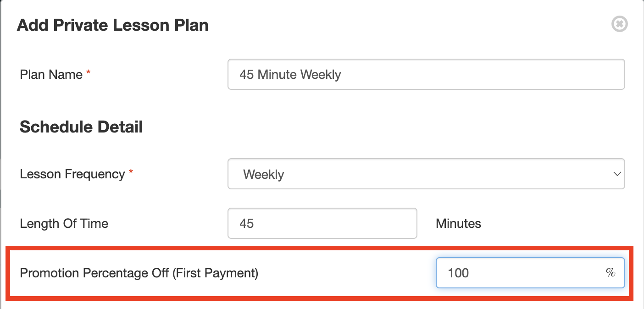Click the Lesson Frequency dropdown chevron arrow
This screenshot has width=644, height=309.
click(616, 174)
